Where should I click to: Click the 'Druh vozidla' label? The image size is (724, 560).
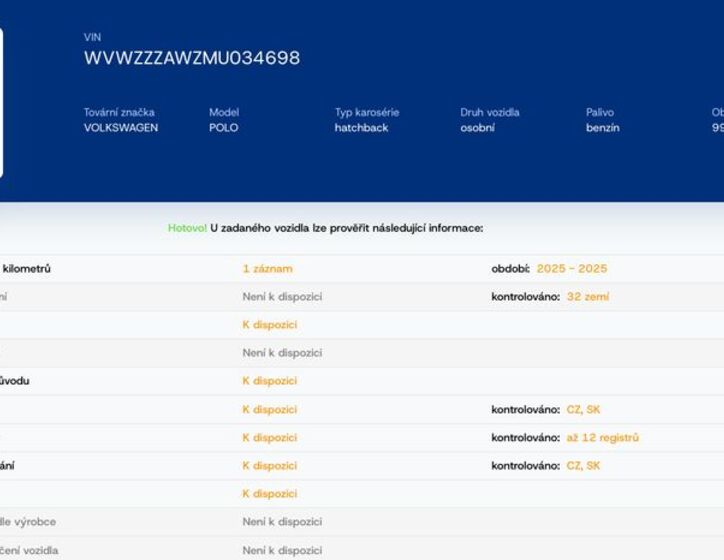point(489,112)
